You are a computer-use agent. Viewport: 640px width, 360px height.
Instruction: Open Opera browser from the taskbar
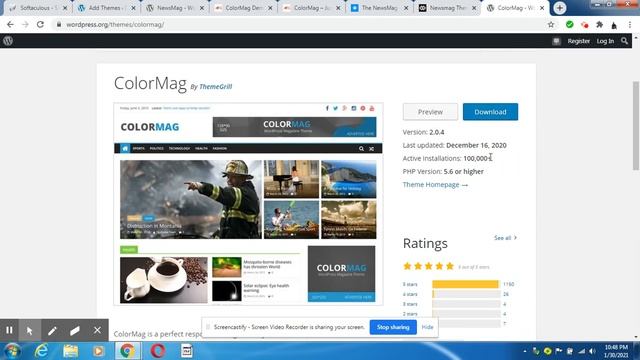click(158, 351)
